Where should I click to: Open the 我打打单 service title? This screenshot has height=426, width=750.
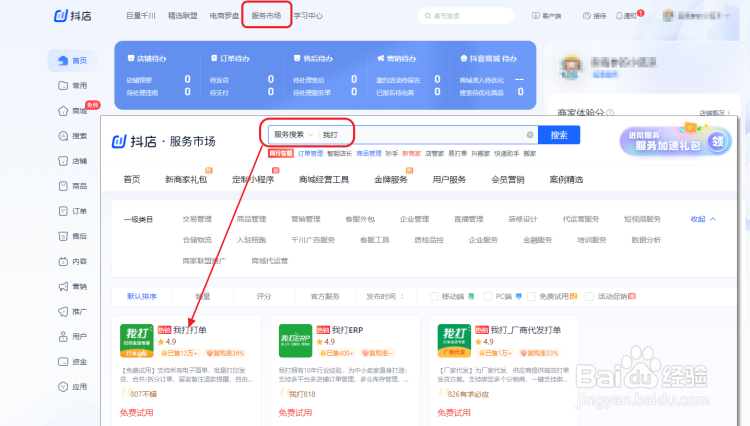coord(190,330)
